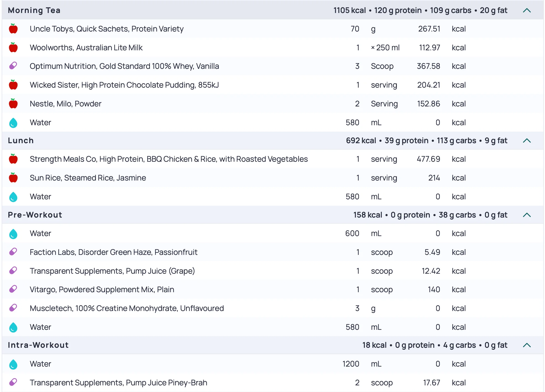Click the Pre-Workout section header title
Screen dimensions: 545x392
(x=35, y=215)
